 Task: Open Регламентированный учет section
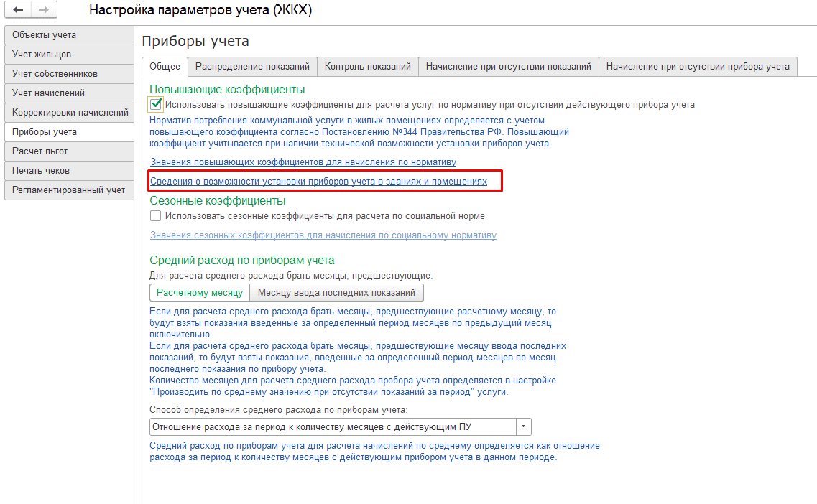coord(69,190)
